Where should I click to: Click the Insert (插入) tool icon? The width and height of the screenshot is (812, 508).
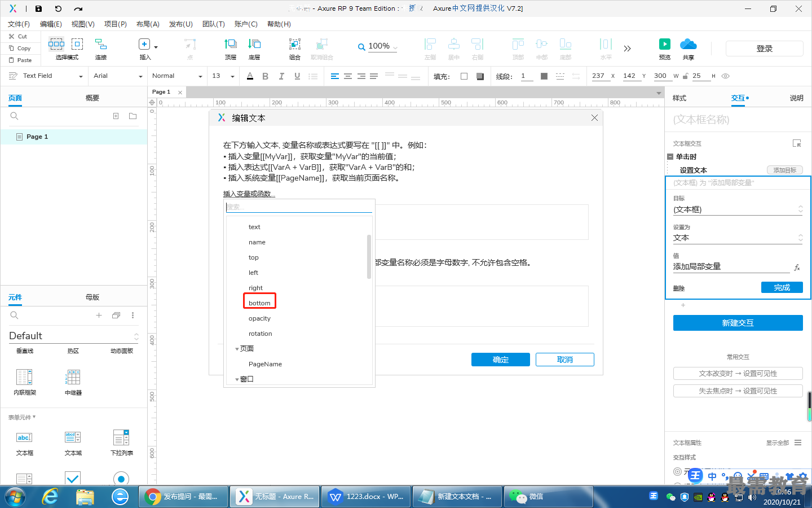pos(144,44)
